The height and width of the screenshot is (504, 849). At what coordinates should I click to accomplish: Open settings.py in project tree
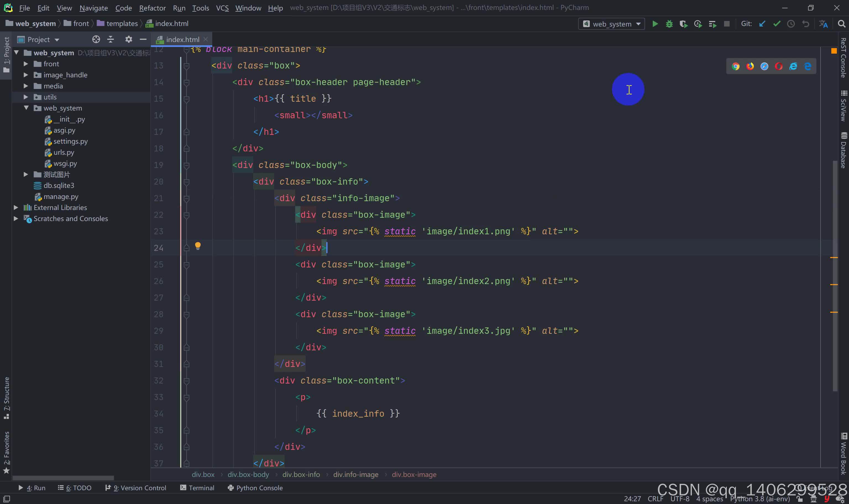click(70, 141)
